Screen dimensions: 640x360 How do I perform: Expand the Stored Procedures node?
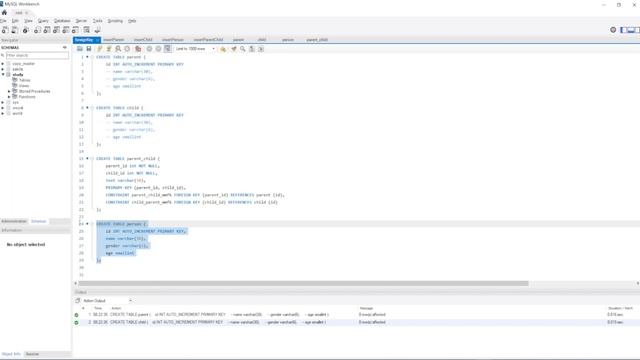coord(9,91)
